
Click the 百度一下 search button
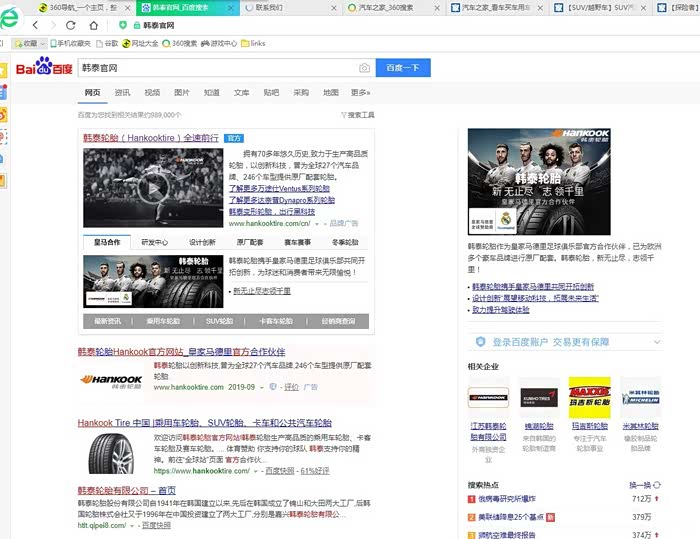pyautogui.click(x=403, y=68)
